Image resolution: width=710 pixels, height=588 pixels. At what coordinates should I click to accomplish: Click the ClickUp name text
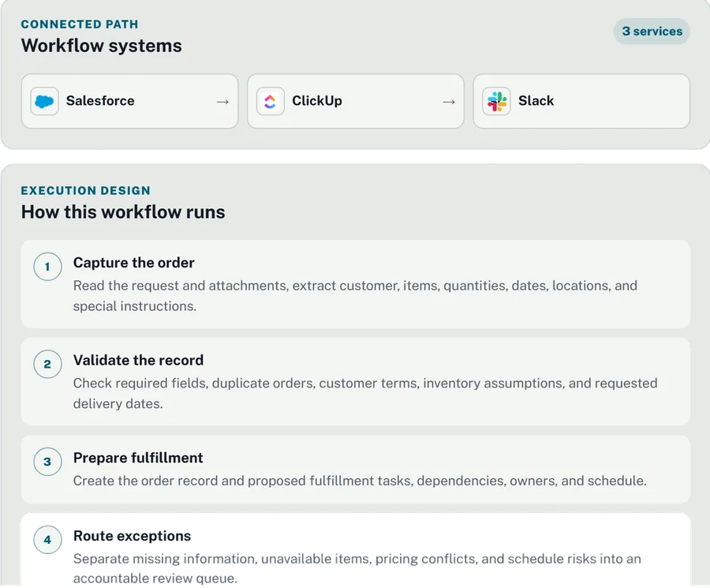point(317,100)
